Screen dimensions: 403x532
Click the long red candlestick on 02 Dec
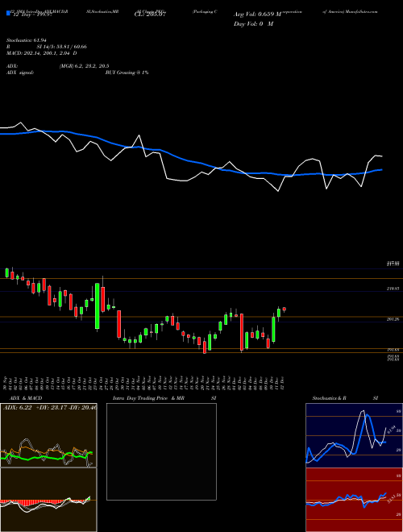(x=242, y=332)
